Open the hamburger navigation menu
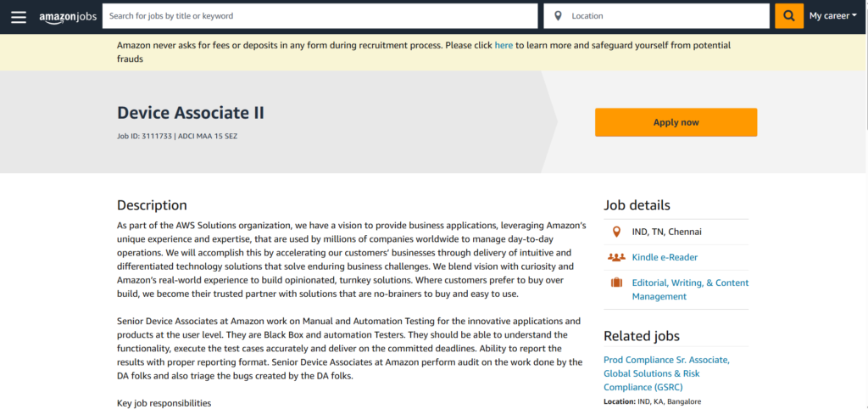Image resolution: width=868 pixels, height=409 pixels. (19, 16)
